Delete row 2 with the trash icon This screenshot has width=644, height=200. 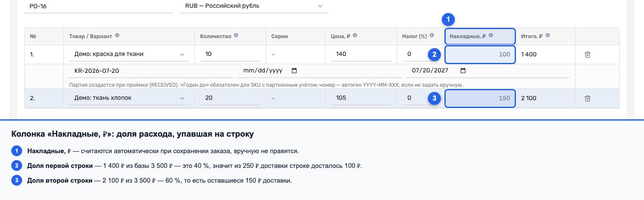click(x=587, y=98)
